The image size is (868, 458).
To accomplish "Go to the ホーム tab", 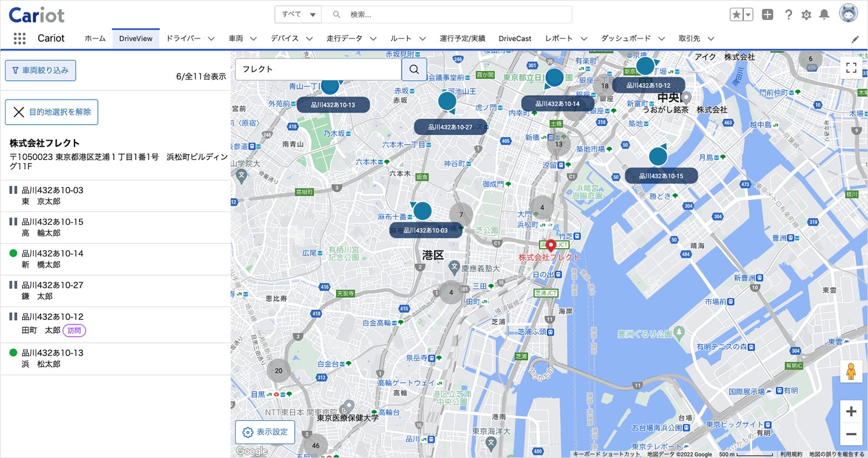I will 95,38.
